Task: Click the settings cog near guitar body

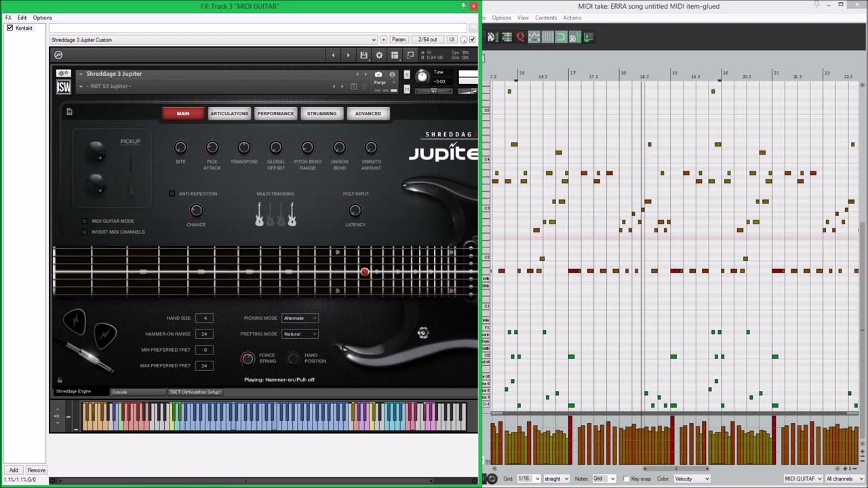Action: point(422,332)
